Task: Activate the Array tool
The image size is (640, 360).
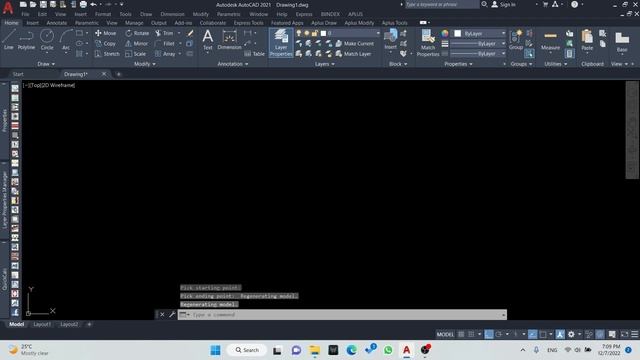Action: coord(165,53)
